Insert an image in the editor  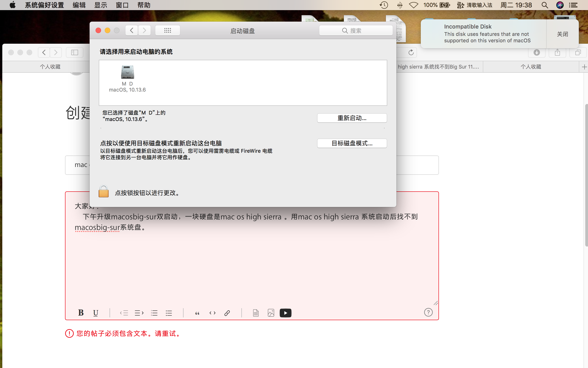[x=271, y=313]
